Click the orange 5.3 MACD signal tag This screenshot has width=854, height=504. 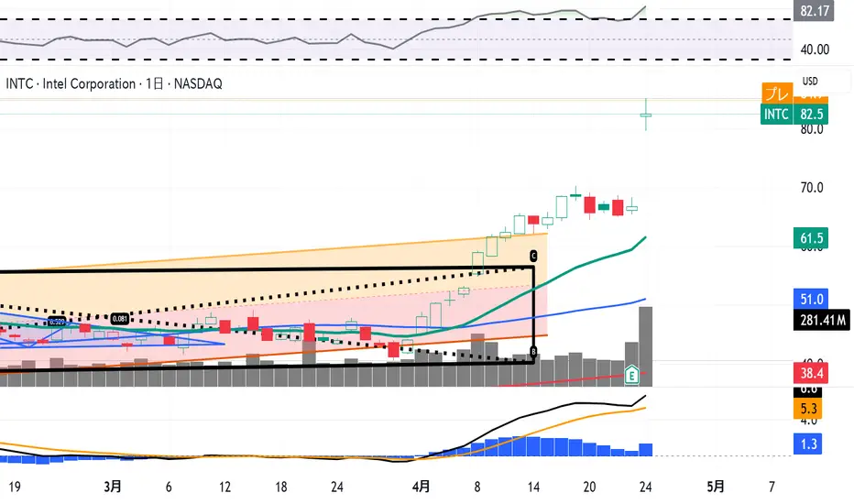click(x=808, y=409)
